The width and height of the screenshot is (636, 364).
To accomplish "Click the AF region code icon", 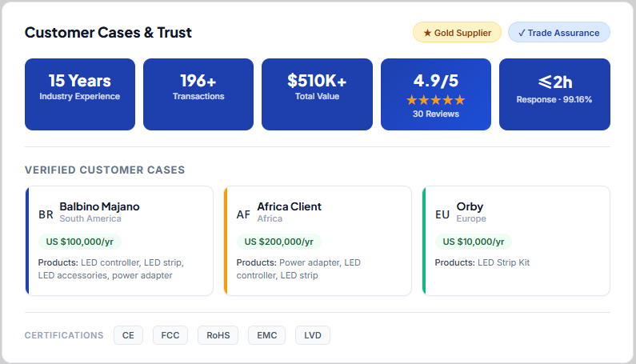I will click(x=243, y=214).
